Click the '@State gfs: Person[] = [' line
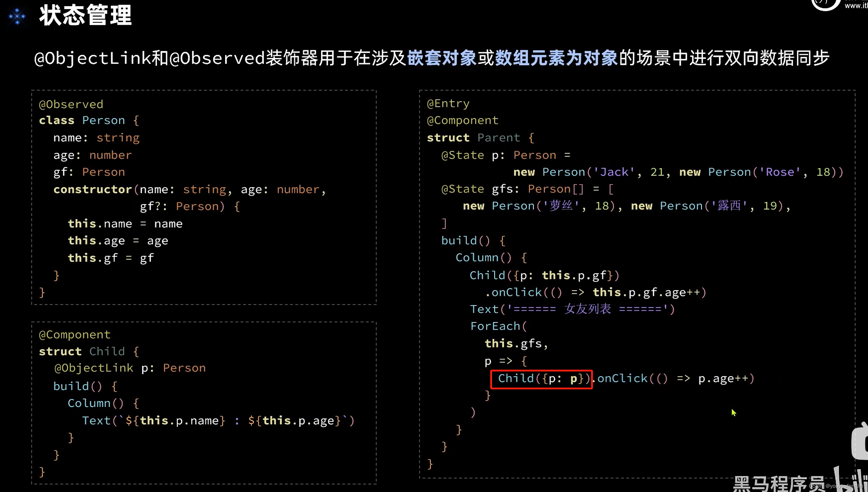Viewport: 868px width, 492px height. coord(528,189)
